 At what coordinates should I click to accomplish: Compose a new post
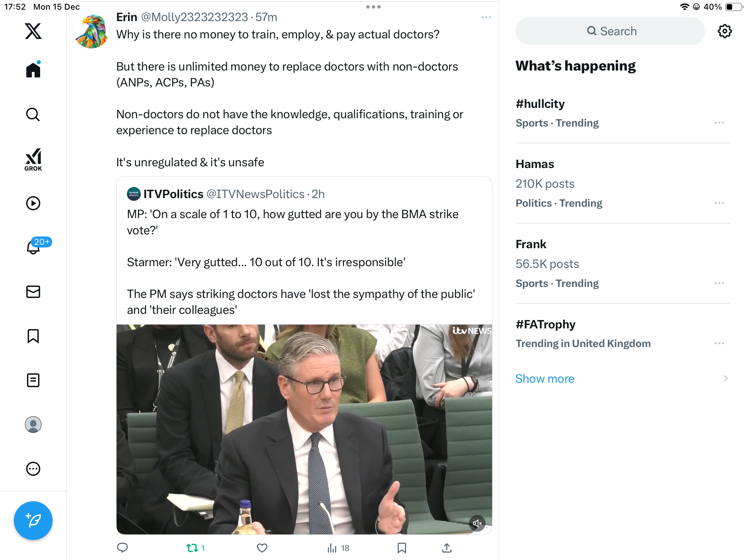click(33, 520)
